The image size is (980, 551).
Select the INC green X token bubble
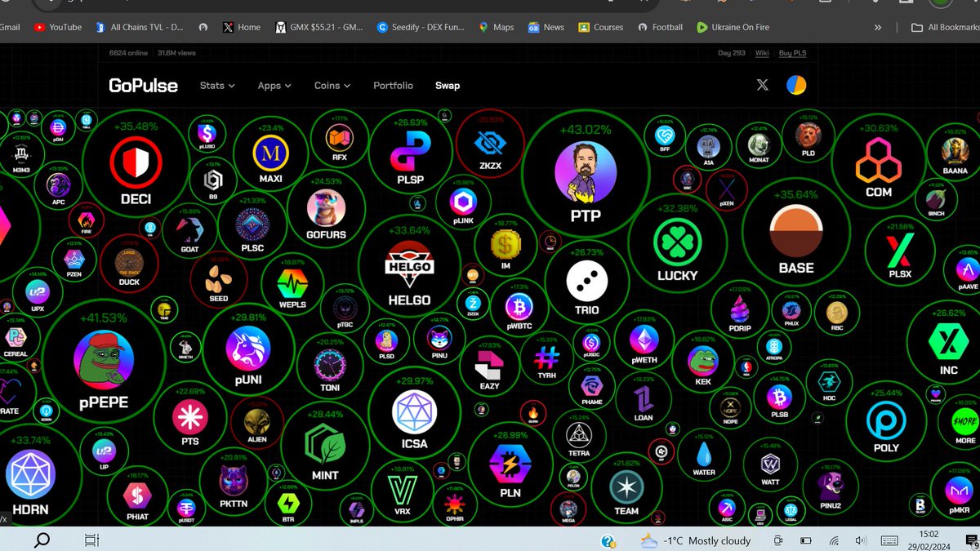tap(948, 343)
